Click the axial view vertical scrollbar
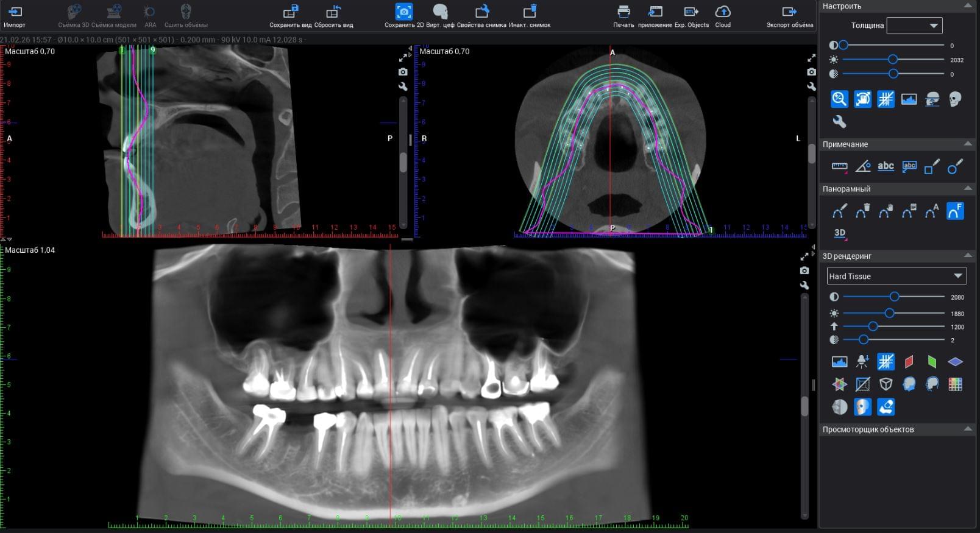This screenshot has height=533, width=980. point(812,154)
